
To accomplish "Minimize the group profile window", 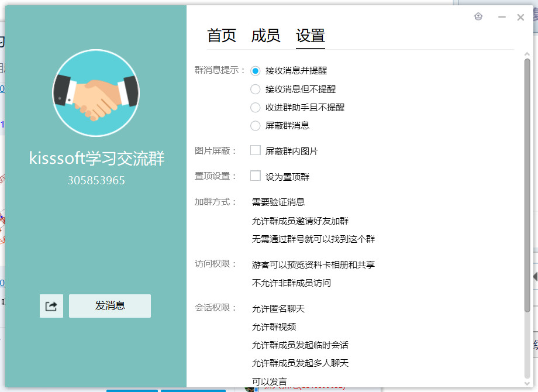I will tap(502, 17).
